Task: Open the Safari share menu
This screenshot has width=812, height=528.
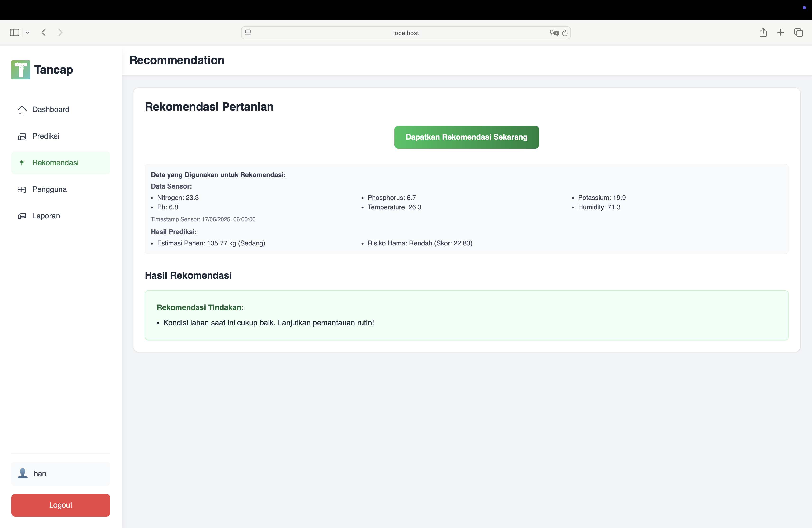Action: point(763,32)
